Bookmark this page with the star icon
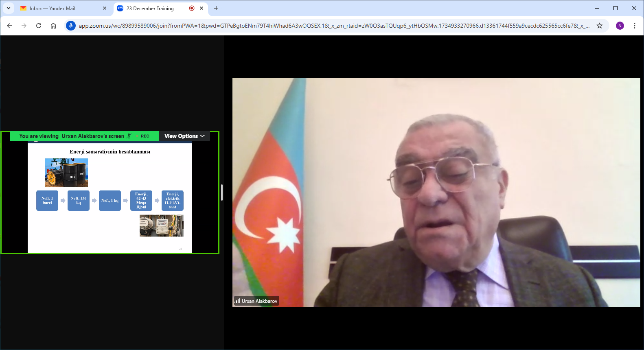This screenshot has width=644, height=350. [600, 26]
